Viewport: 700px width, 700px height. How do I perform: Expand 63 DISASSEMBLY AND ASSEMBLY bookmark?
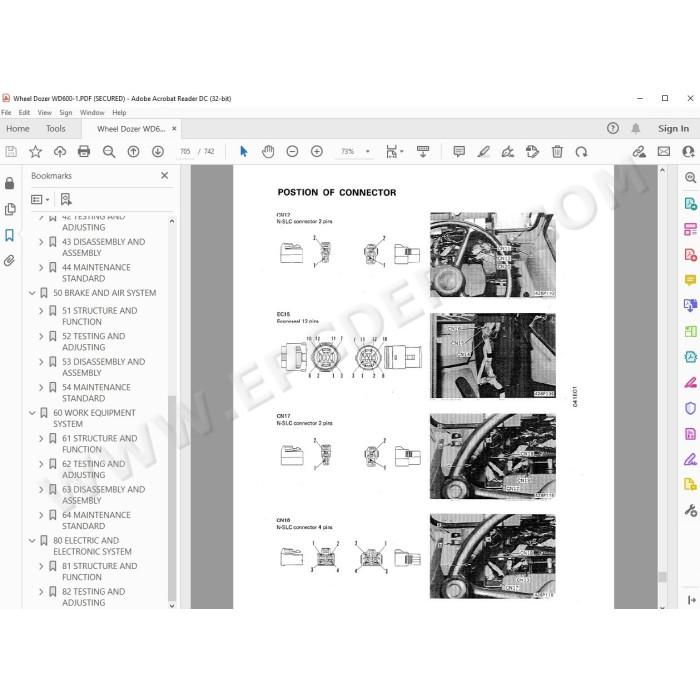(x=41, y=490)
